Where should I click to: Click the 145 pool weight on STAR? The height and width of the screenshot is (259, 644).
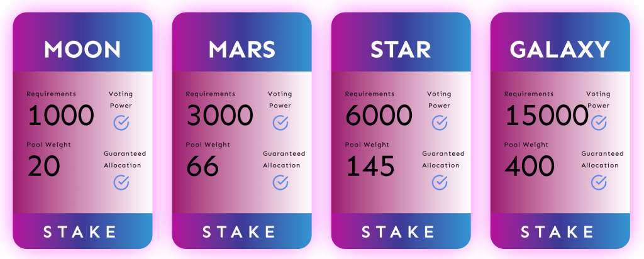tap(370, 166)
